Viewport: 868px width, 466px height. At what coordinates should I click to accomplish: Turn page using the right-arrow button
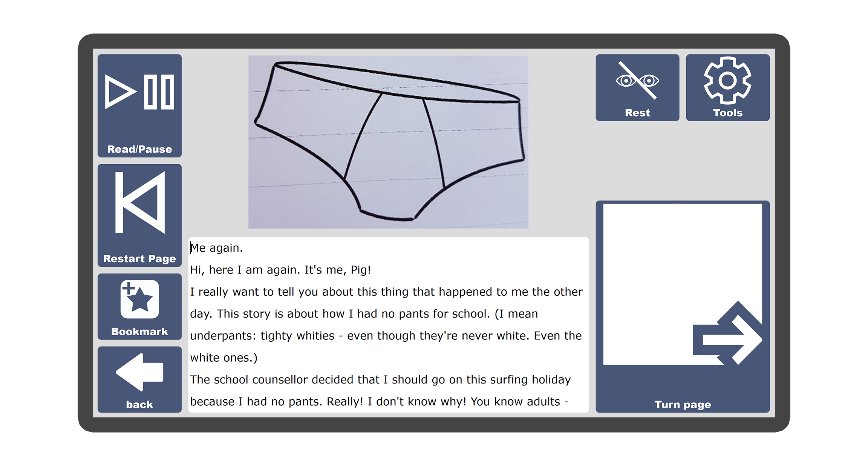pos(683,306)
